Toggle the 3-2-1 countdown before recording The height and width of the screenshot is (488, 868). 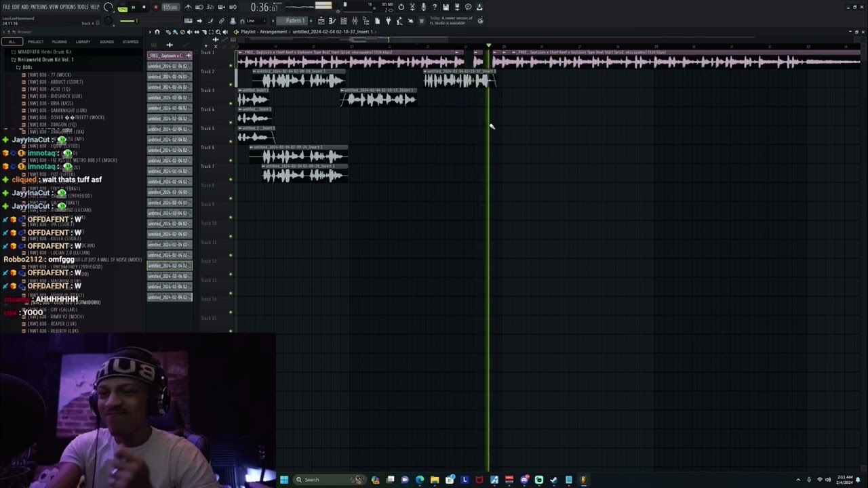[210, 7]
